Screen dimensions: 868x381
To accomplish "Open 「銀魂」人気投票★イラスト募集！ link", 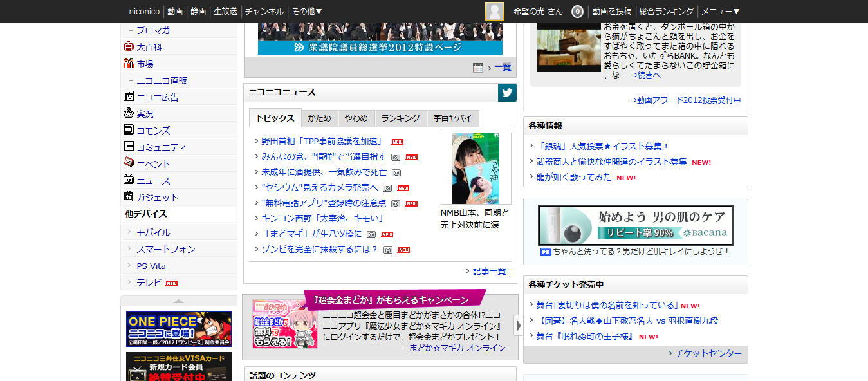I will pyautogui.click(x=603, y=146).
